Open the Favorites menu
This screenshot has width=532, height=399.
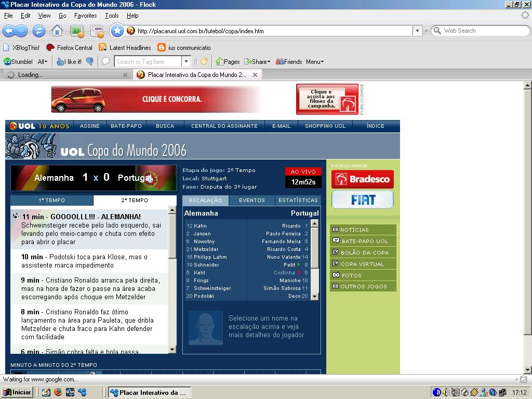click(x=86, y=16)
